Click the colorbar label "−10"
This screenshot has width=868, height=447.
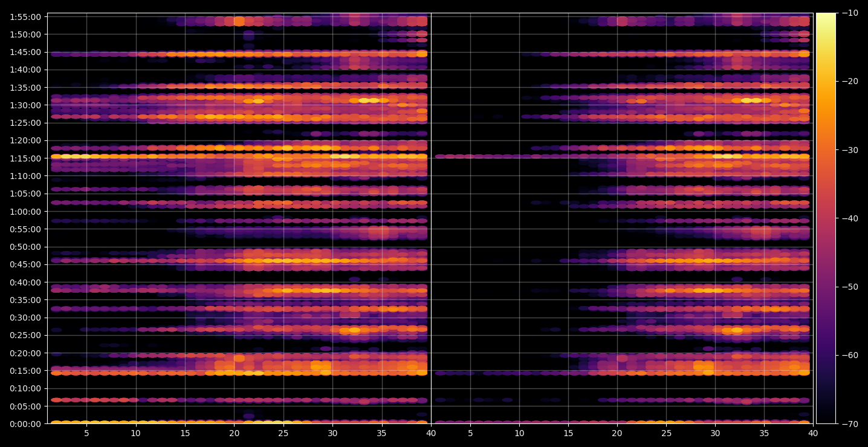[849, 13]
